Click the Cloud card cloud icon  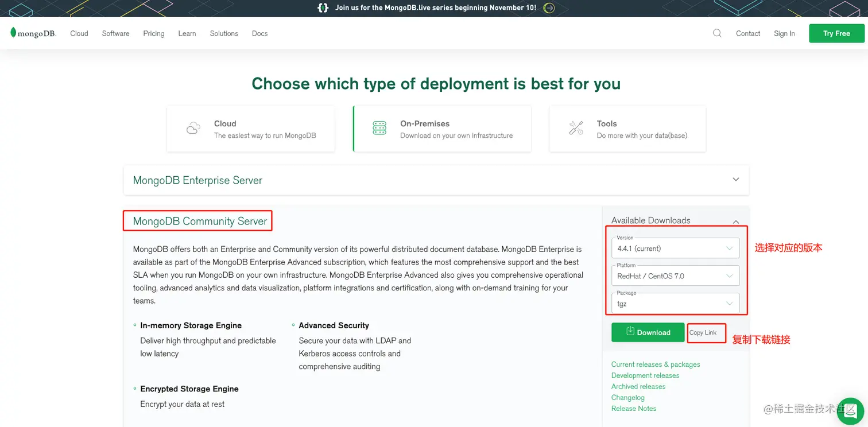(193, 128)
